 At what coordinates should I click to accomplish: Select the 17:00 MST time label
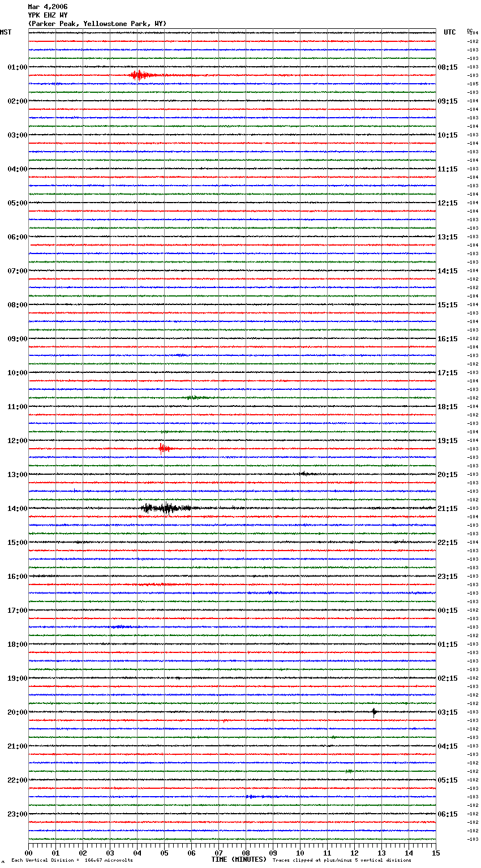tap(18, 611)
